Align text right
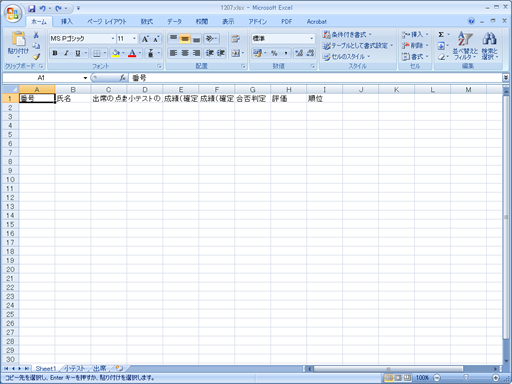This screenshot has width=512, height=384. click(x=196, y=53)
